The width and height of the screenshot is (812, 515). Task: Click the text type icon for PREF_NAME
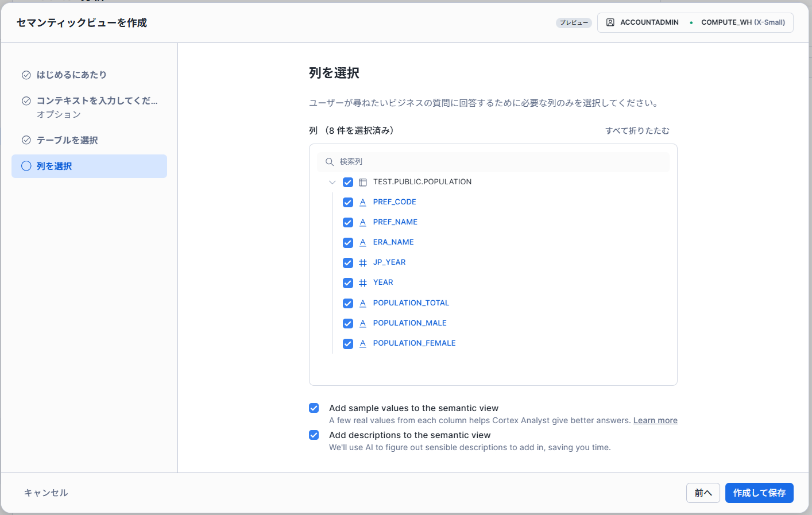[363, 222]
